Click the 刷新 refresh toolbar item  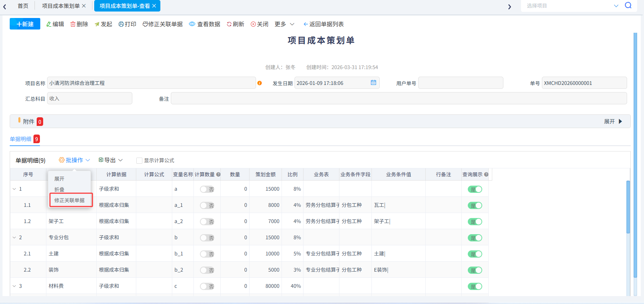[x=236, y=24]
